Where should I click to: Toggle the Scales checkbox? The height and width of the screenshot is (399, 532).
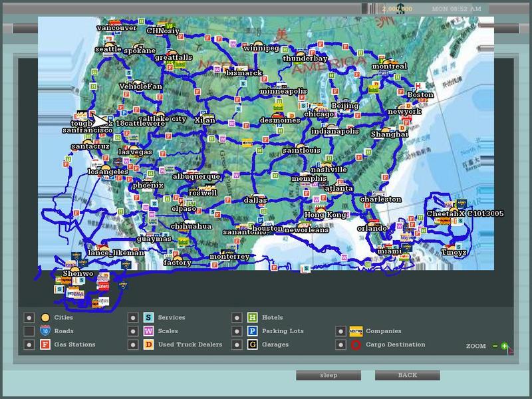[x=133, y=331]
